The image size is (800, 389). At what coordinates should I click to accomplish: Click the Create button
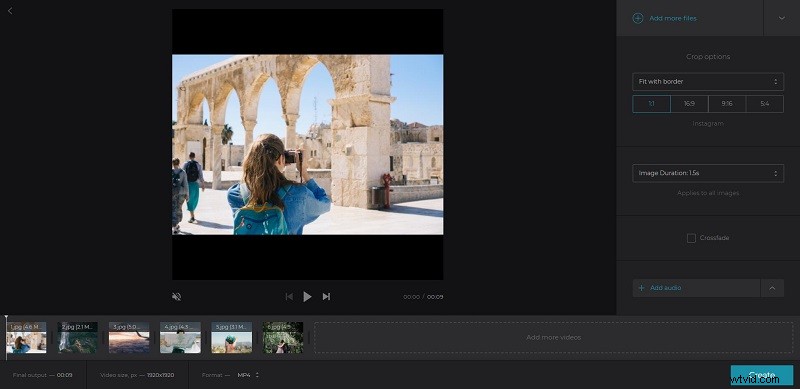pos(762,375)
